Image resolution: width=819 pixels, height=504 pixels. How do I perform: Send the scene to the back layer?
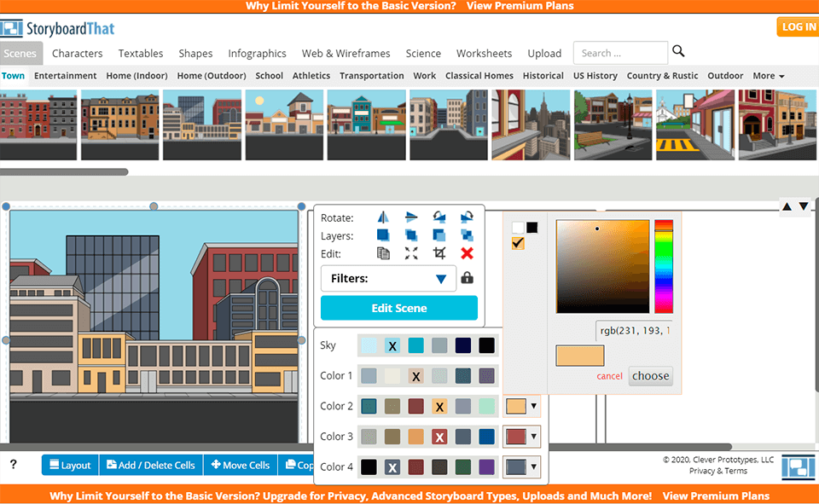[x=467, y=235]
